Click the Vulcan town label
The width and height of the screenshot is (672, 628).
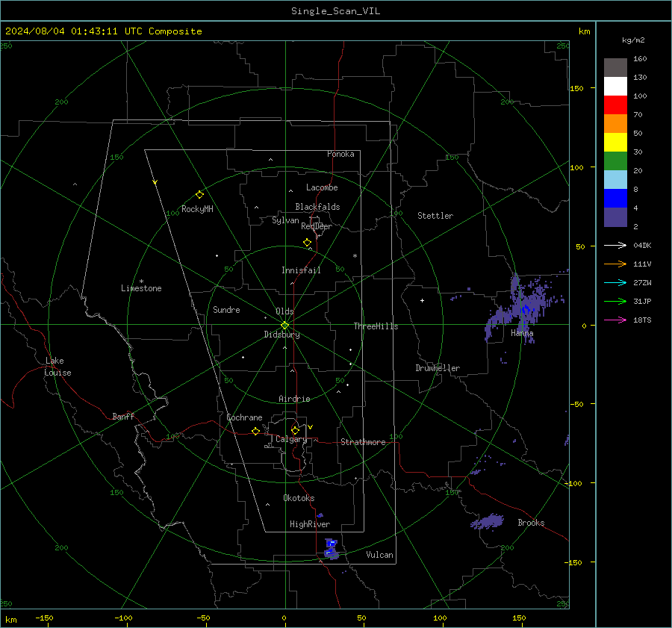click(379, 555)
